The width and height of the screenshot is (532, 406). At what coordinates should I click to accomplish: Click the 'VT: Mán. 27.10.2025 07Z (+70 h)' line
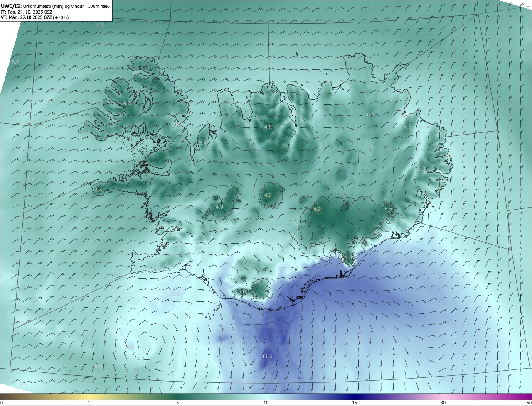click(x=34, y=17)
